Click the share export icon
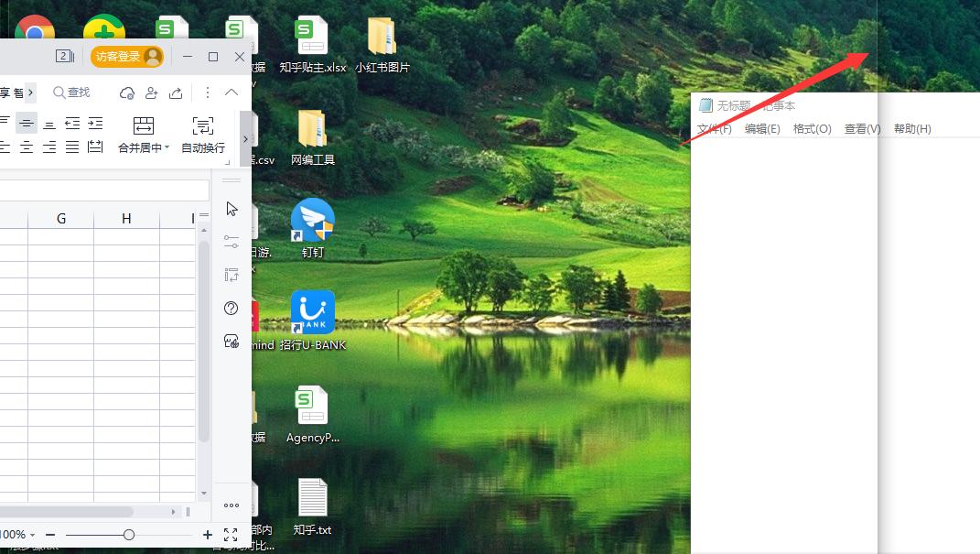The image size is (980, 554). 176,92
